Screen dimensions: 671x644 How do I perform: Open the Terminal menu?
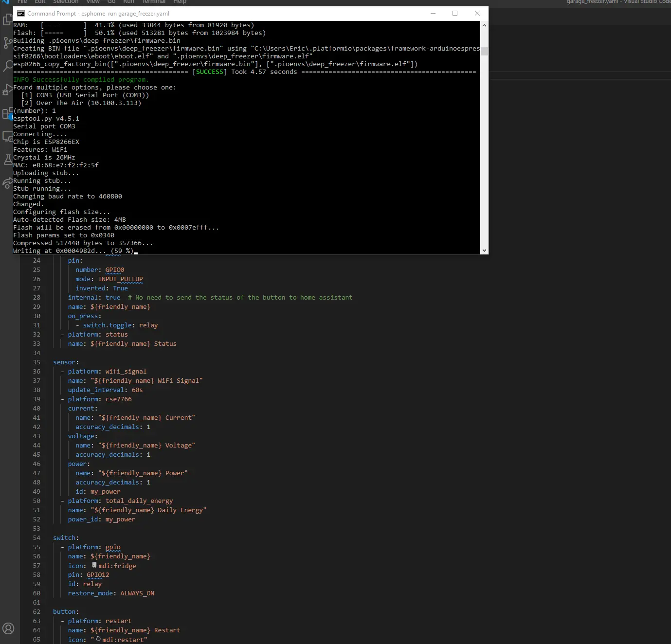coord(154,2)
